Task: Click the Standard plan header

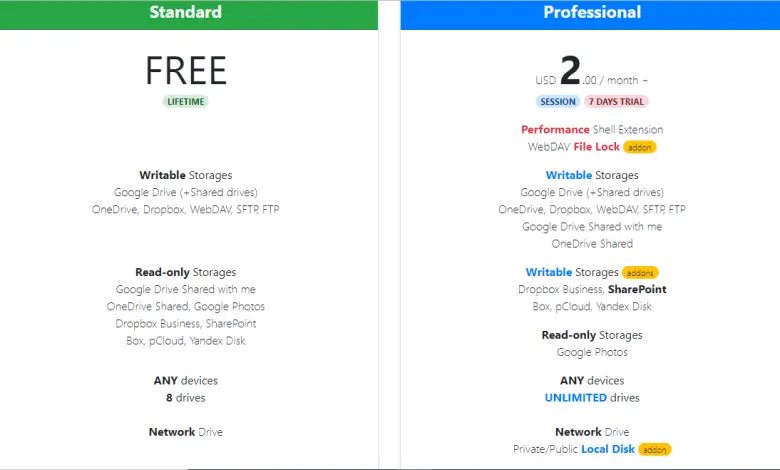Action: 185,13
